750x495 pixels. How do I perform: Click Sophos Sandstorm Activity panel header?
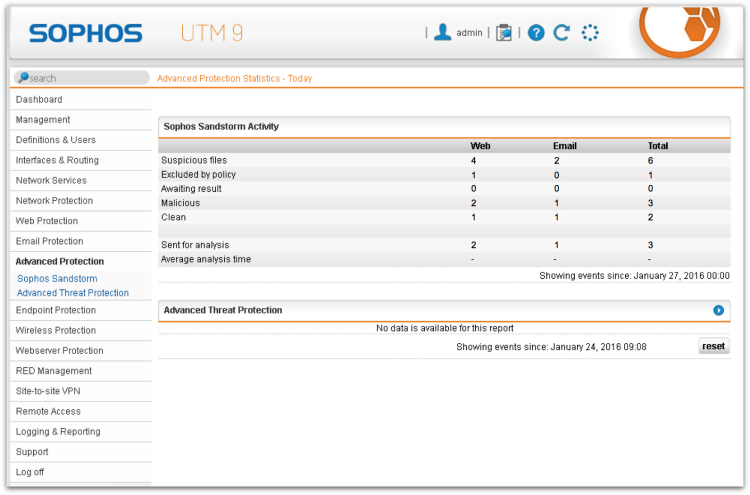pyautogui.click(x=444, y=127)
